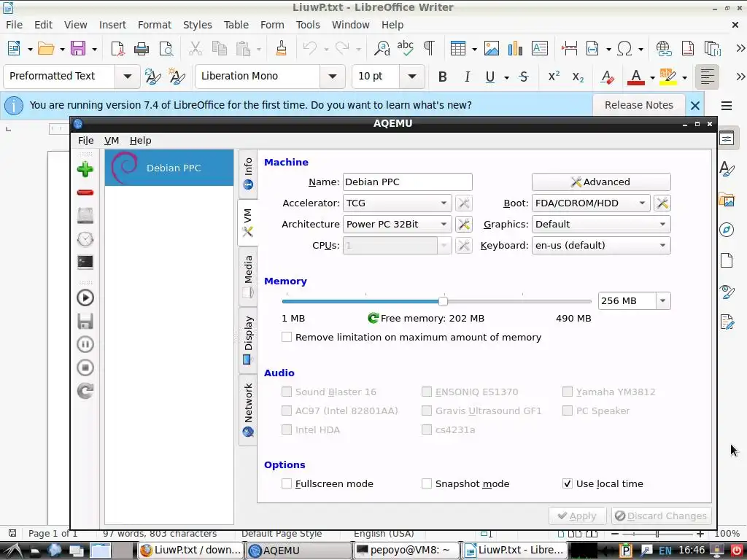Click the Strikethrough icon

tap(524, 77)
